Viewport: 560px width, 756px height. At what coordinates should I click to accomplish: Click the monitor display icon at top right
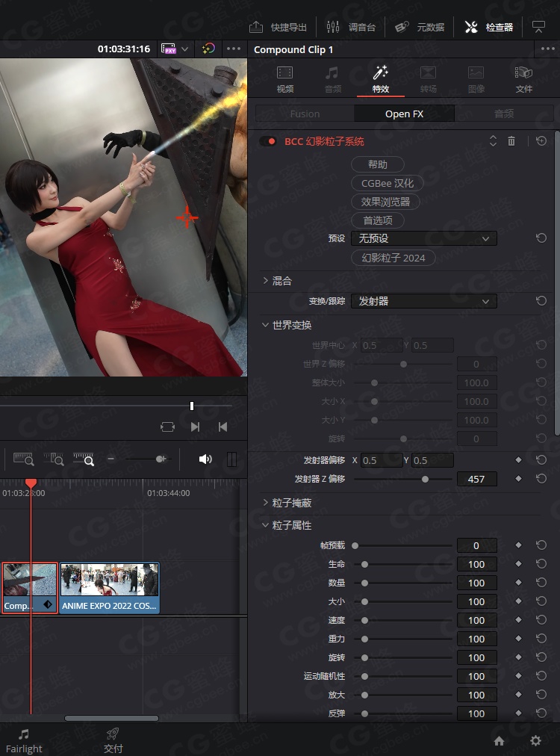pyautogui.click(x=538, y=27)
